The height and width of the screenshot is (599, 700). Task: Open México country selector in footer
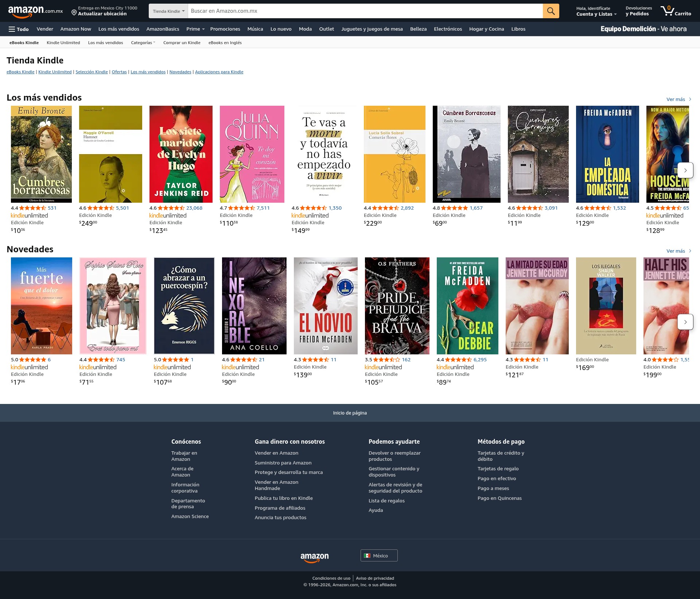(x=379, y=556)
